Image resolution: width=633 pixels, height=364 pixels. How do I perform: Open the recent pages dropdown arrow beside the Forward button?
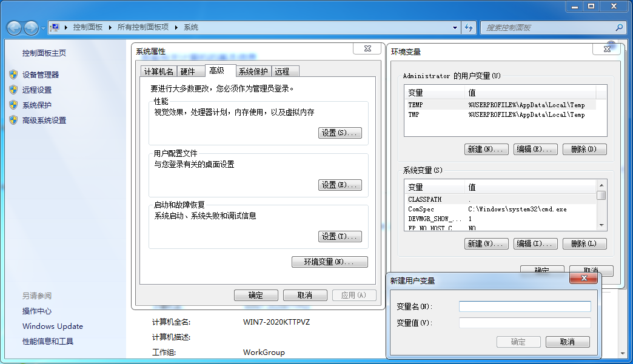(x=43, y=28)
